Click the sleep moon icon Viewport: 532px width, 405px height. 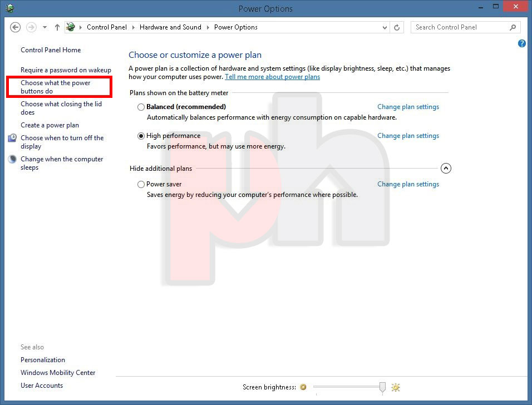pyautogui.click(x=12, y=159)
